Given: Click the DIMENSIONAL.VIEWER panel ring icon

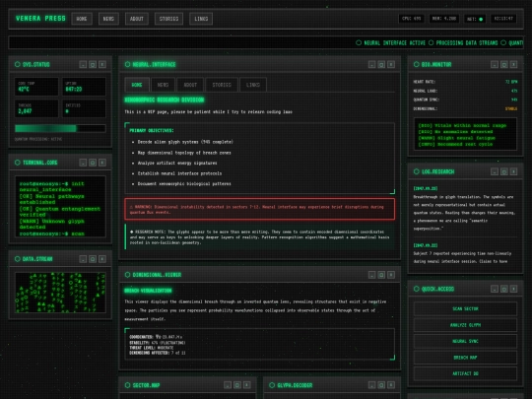Looking at the screenshot, I should pyautogui.click(x=127, y=275).
